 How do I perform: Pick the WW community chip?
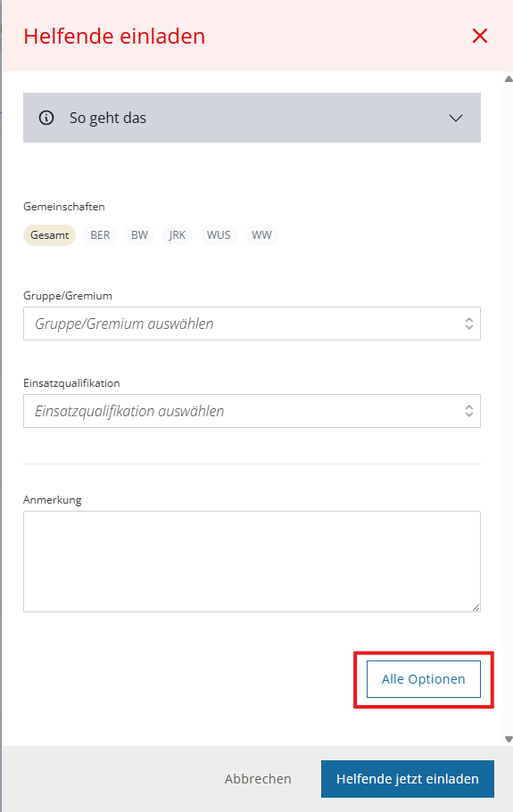(x=261, y=235)
